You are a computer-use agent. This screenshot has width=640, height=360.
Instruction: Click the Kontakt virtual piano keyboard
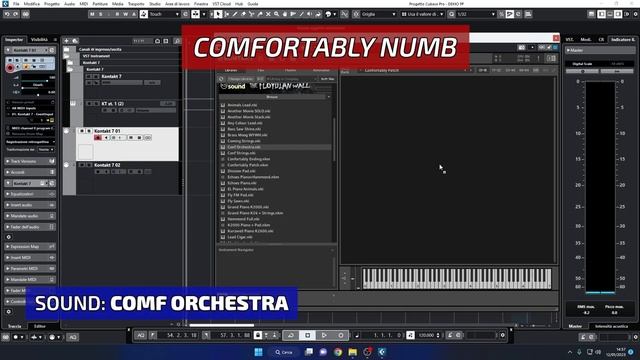(x=457, y=278)
